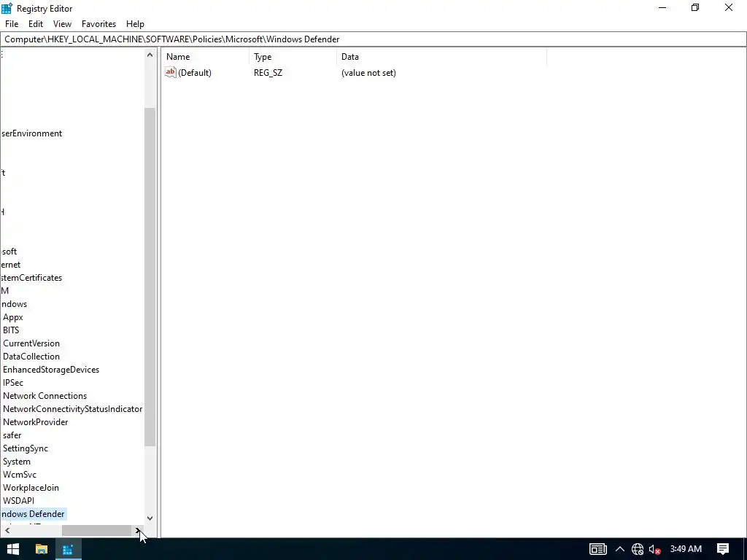The image size is (747, 560).
Task: Click the (value not set) data cell
Action: click(x=368, y=73)
